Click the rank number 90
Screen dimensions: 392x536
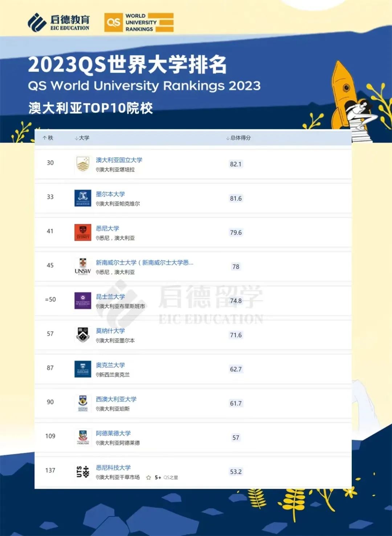point(50,402)
